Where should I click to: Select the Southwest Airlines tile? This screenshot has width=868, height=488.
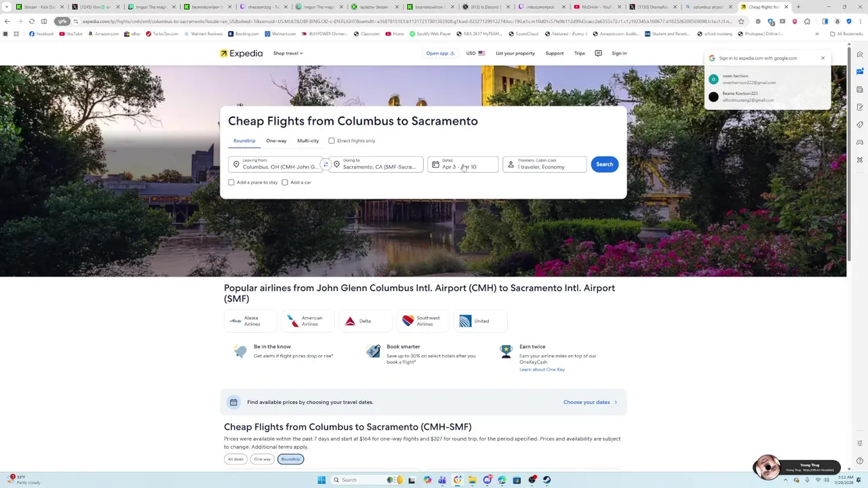(424, 321)
